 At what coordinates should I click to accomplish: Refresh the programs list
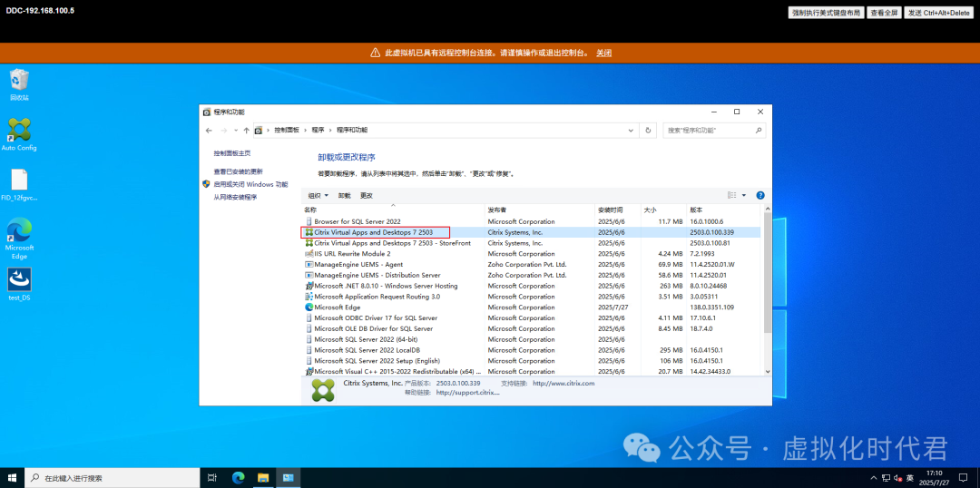[648, 131]
